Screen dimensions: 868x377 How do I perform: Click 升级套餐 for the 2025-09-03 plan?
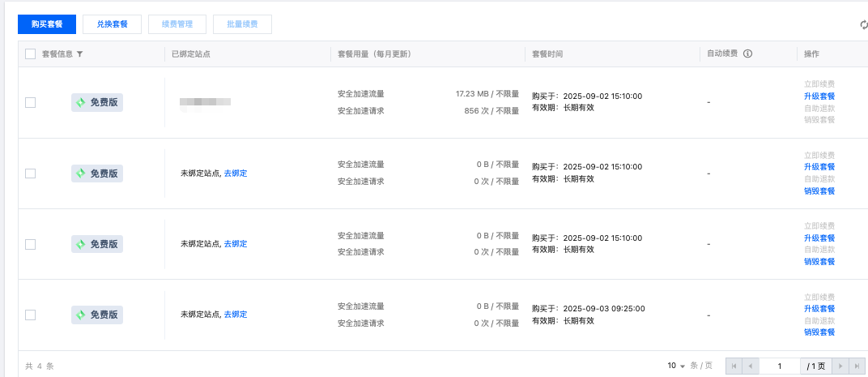click(819, 309)
